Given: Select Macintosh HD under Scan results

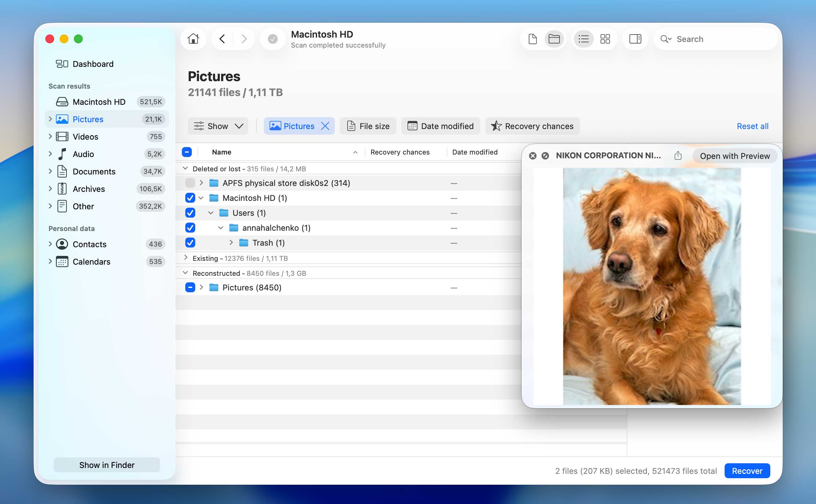Looking at the screenshot, I should [106, 102].
